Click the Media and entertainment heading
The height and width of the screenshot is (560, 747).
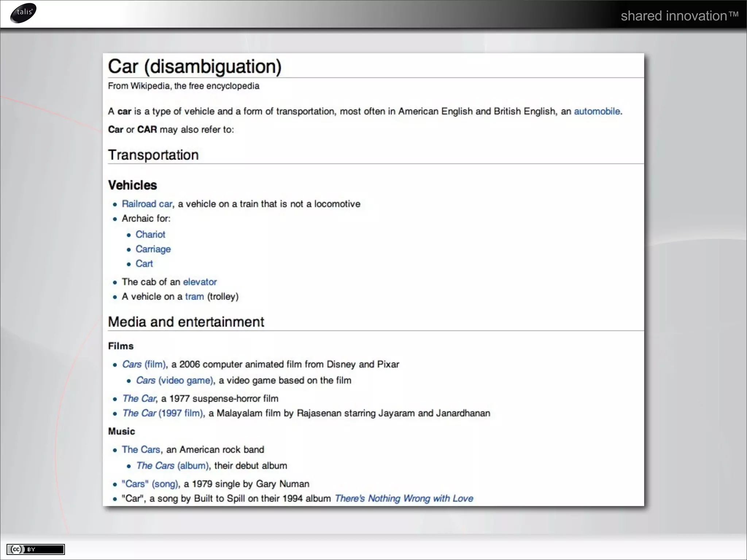[x=186, y=322]
